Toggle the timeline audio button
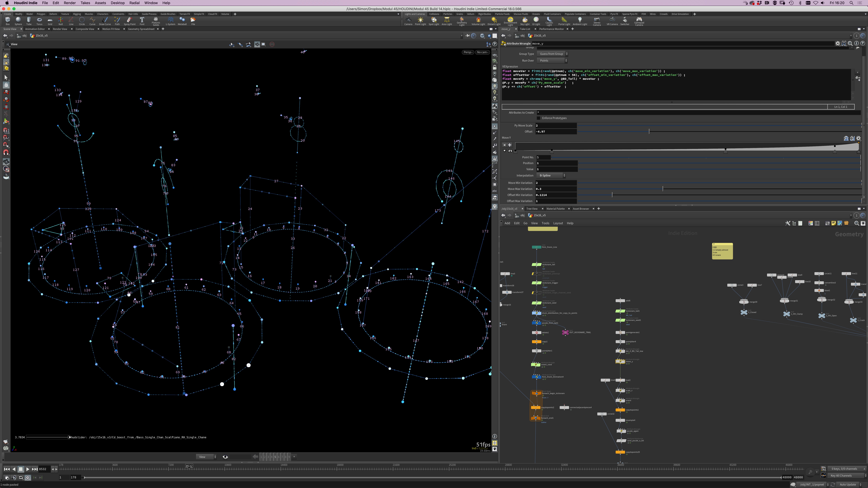This screenshot has width=868, height=488. (14, 478)
